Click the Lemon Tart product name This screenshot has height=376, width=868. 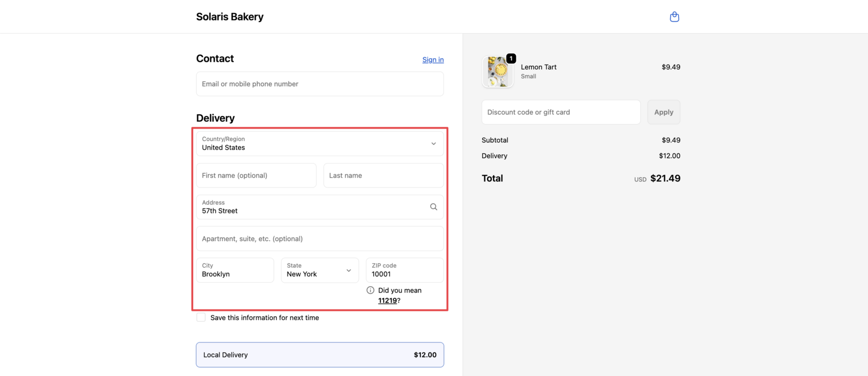(x=539, y=67)
